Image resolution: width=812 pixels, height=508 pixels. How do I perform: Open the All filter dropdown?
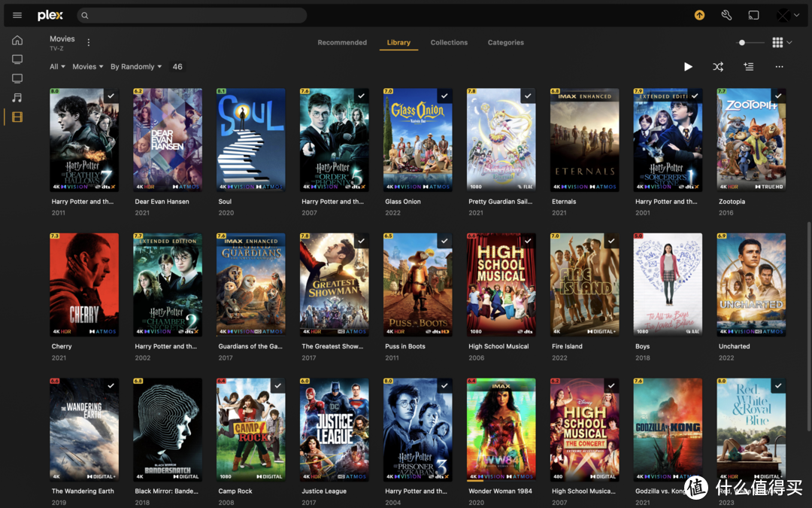[x=57, y=66]
